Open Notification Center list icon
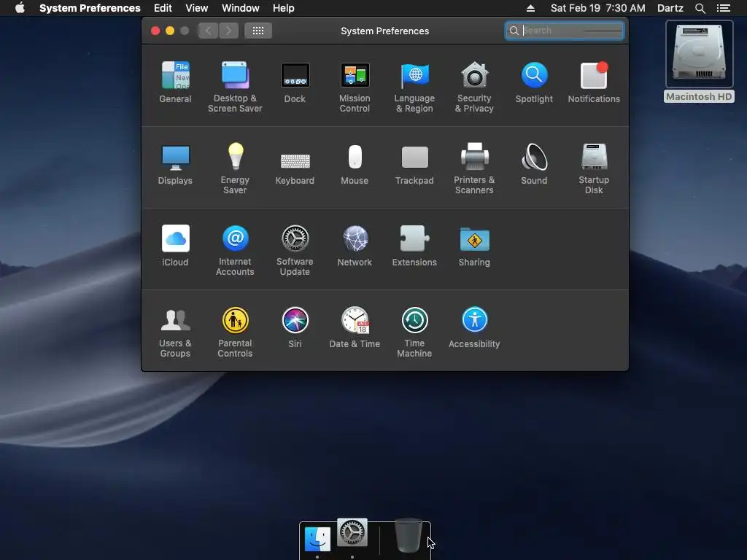The image size is (747, 560). pyautogui.click(x=724, y=8)
